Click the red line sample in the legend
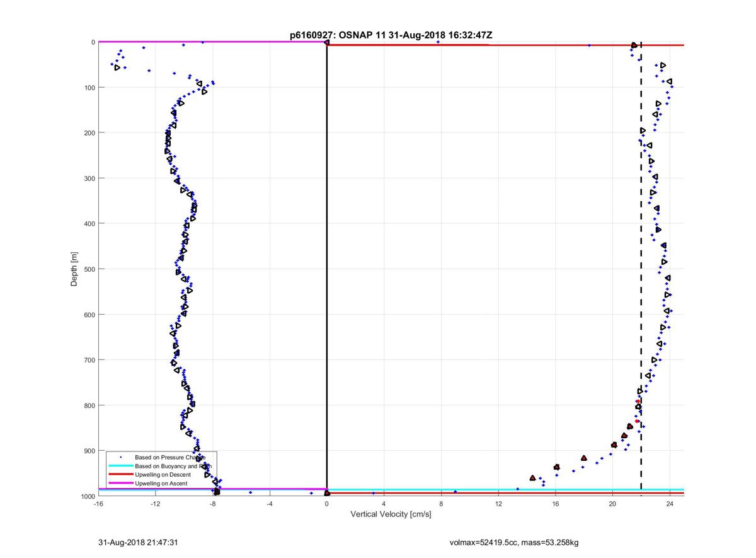This screenshot has height=558, width=756. [x=120, y=475]
